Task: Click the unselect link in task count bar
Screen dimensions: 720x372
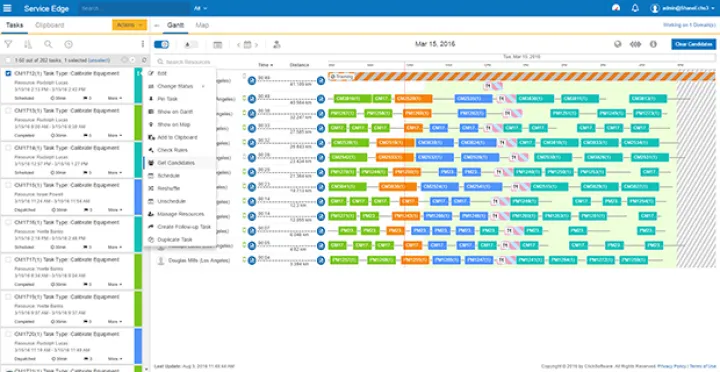Action: click(x=99, y=60)
